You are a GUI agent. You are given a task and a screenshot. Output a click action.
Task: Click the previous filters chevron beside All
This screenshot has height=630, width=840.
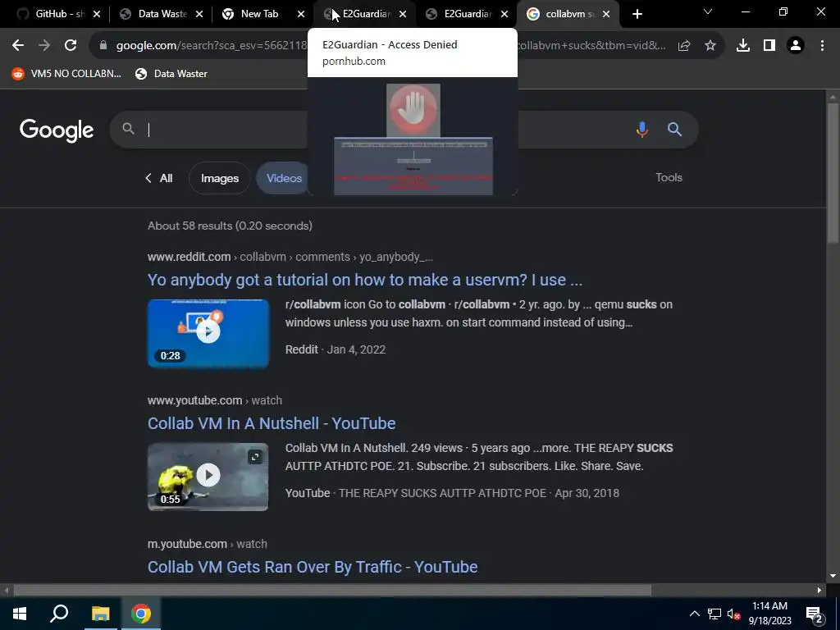pos(148,178)
